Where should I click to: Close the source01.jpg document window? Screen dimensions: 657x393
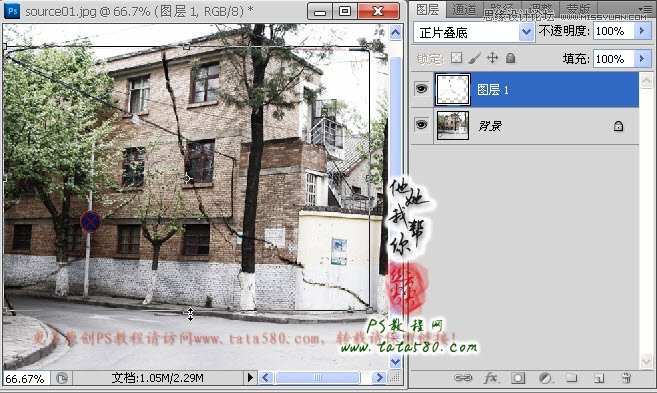click(x=379, y=11)
